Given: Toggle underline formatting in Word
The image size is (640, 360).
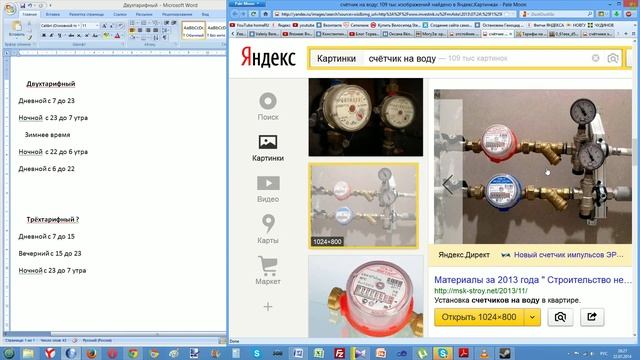Looking at the screenshot, I should click(60, 36).
